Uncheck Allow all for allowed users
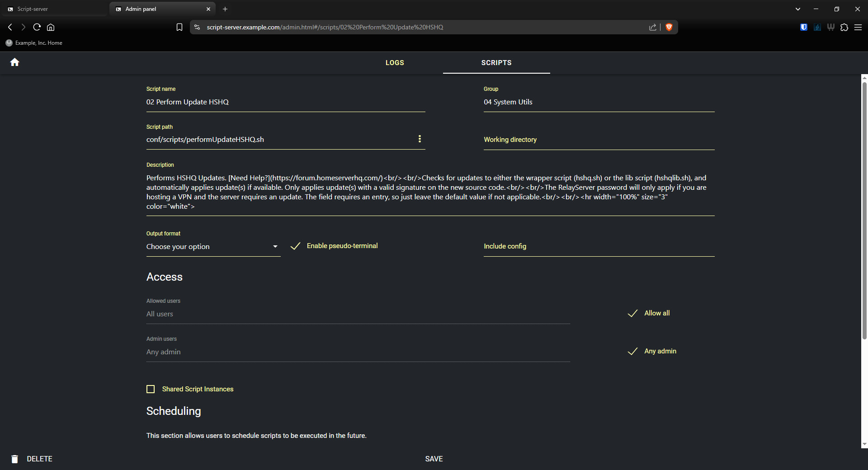Viewport: 868px width, 470px height. point(632,313)
